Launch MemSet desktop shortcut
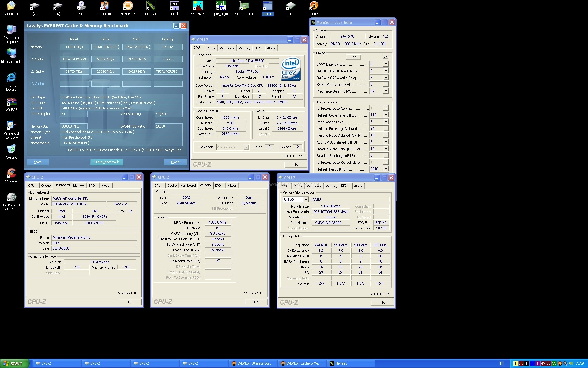Image resolution: width=588 pixels, height=368 pixels. pyautogui.click(x=151, y=8)
